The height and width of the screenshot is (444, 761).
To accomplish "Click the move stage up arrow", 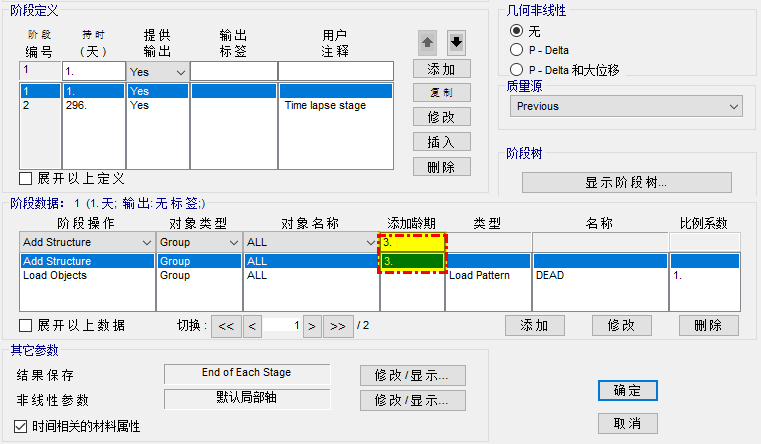I will tap(426, 42).
